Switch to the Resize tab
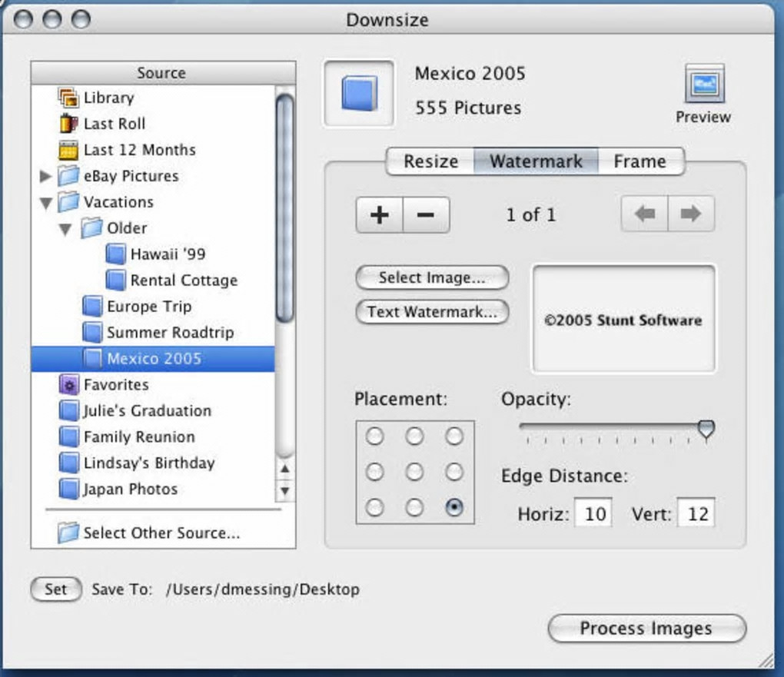Screen dimensions: 784x677 430,161
